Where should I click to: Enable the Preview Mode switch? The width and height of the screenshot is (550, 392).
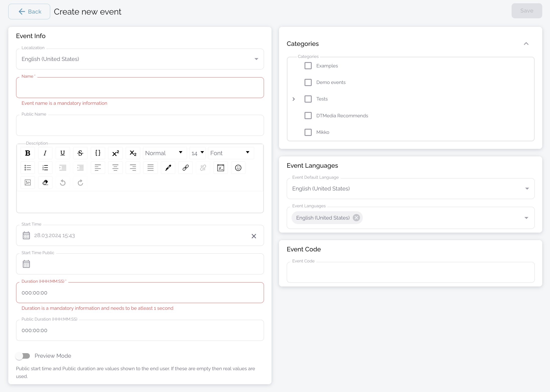click(23, 356)
